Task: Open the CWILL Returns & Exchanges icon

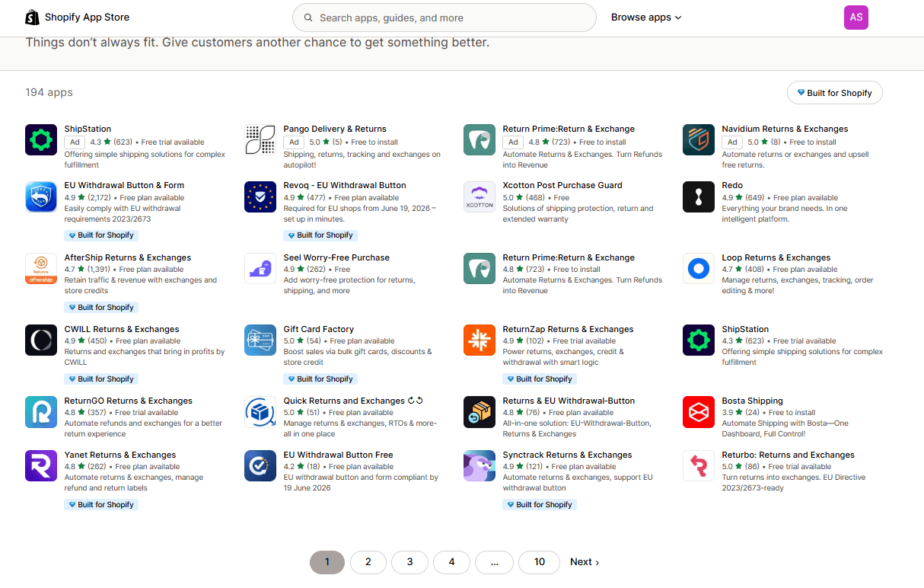Action: pyautogui.click(x=41, y=340)
